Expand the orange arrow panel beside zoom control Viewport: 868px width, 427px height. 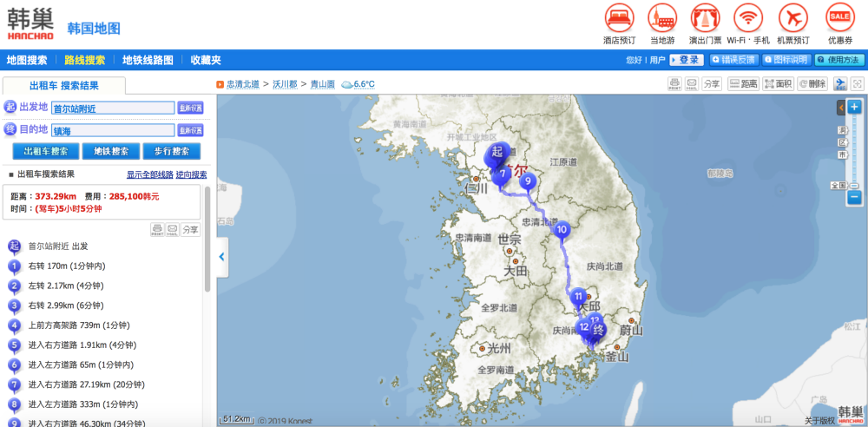(841, 107)
